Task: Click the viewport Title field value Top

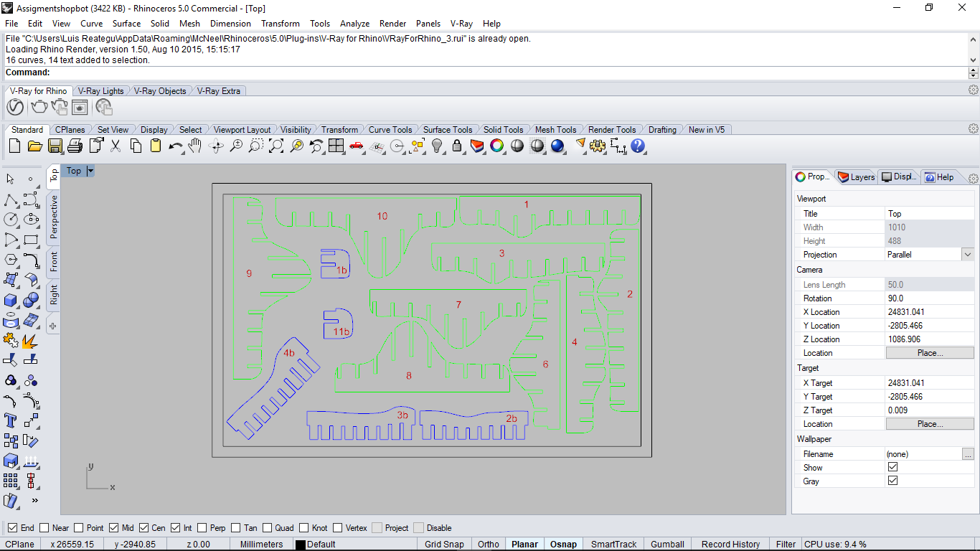Action: click(930, 214)
